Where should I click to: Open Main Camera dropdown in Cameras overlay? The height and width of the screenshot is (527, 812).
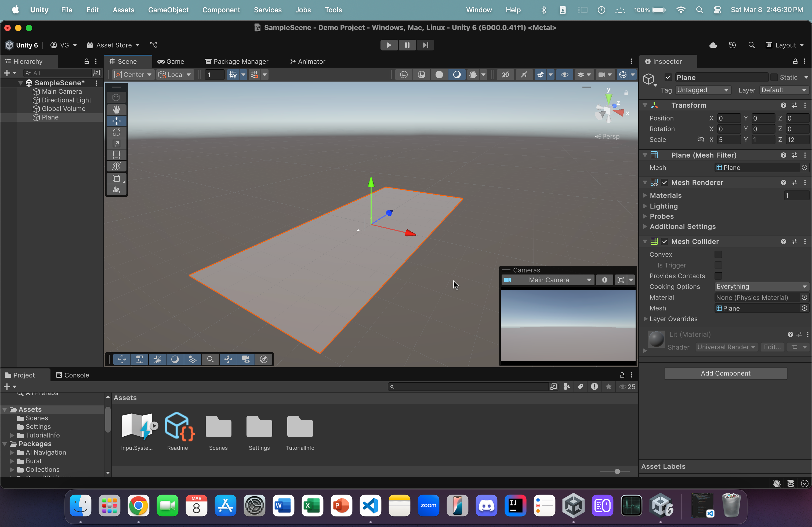[548, 280]
